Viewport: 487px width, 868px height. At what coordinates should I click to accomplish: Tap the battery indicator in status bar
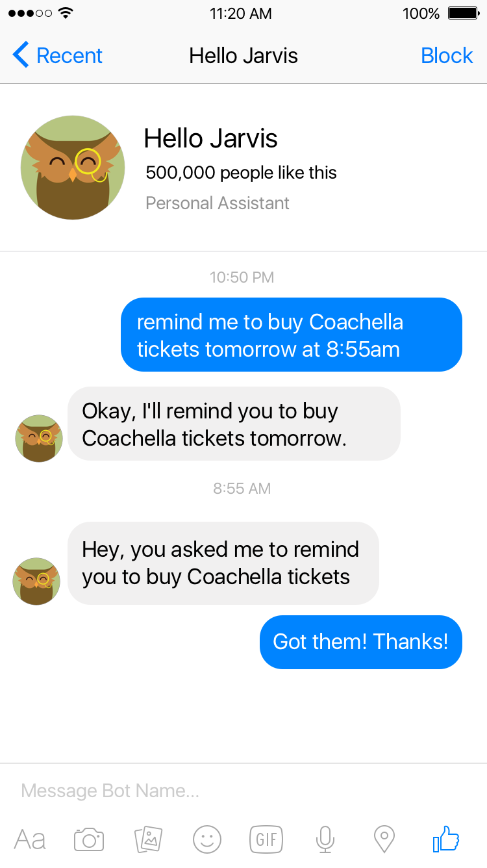coord(463,13)
